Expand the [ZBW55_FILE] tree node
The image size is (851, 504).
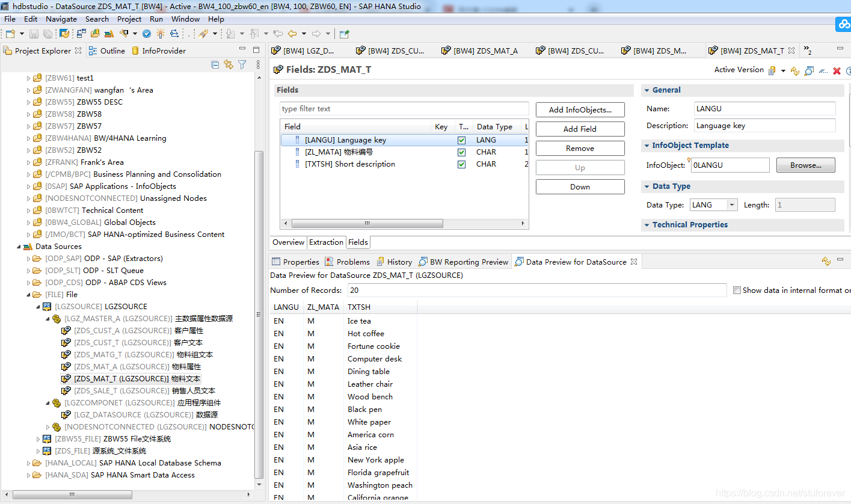pyautogui.click(x=38, y=439)
